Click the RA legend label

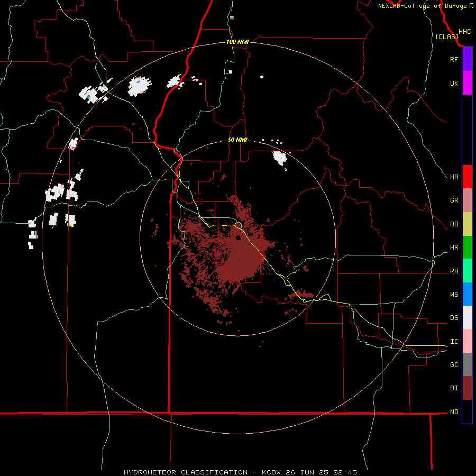pyautogui.click(x=454, y=271)
